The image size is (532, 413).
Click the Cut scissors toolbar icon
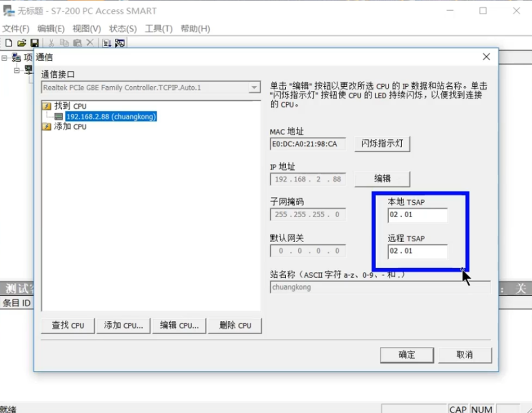pyautogui.click(x=52, y=43)
